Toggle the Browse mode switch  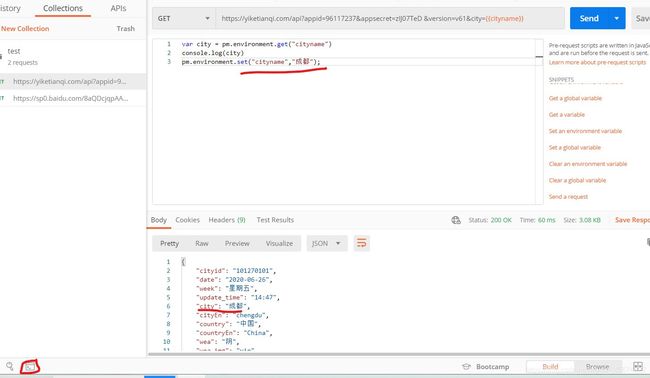597,367
